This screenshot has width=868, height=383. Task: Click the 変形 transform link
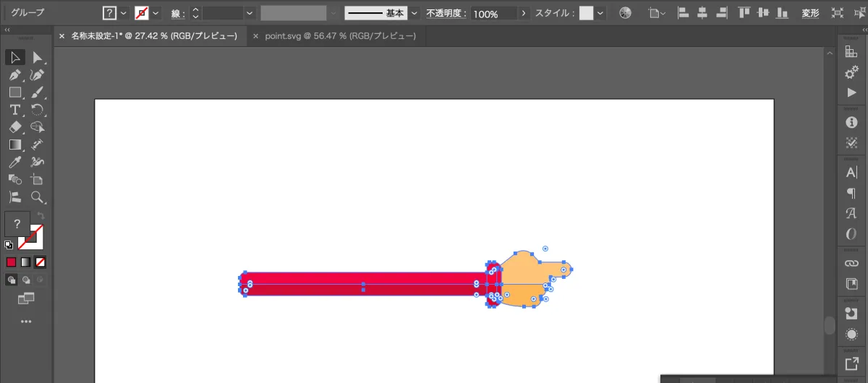809,13
